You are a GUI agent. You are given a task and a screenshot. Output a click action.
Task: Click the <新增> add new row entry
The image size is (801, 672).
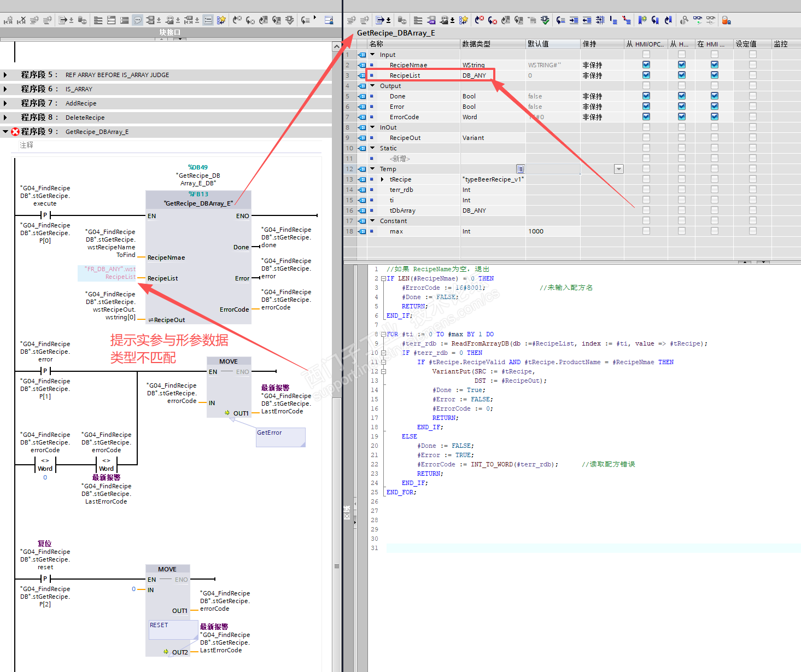(x=399, y=159)
